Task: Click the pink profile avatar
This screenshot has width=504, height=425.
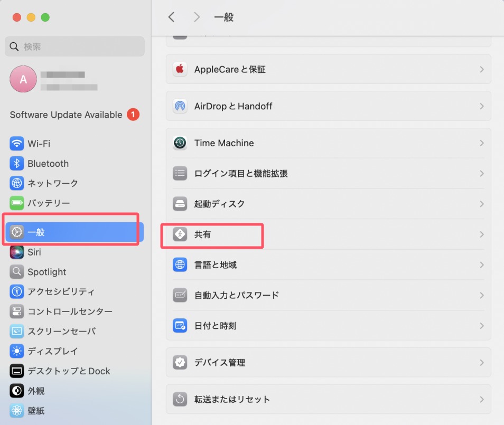Action: [x=23, y=79]
